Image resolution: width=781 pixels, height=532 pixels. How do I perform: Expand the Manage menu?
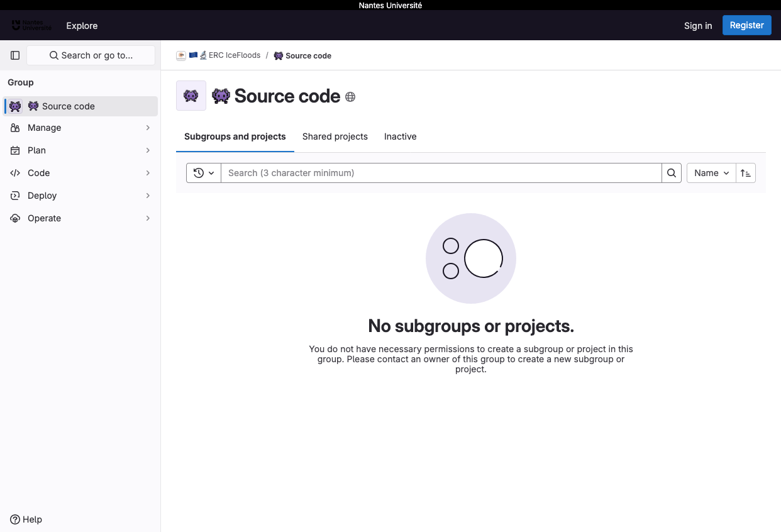(x=80, y=128)
